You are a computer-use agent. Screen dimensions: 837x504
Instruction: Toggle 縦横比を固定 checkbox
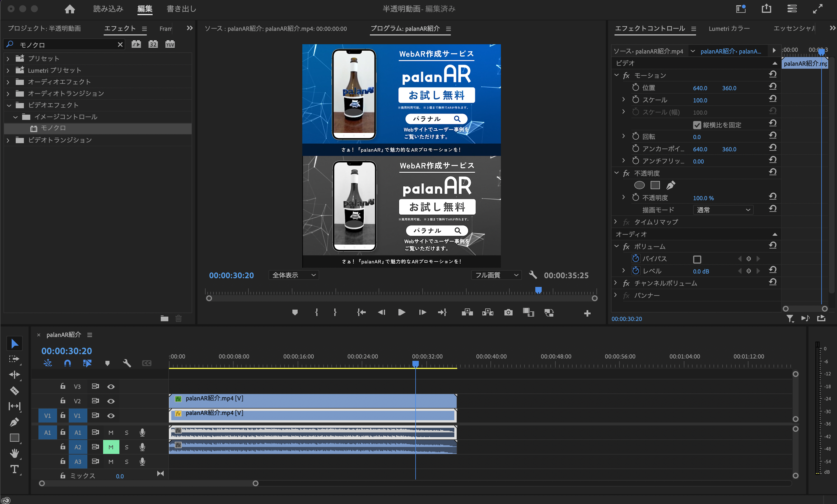(x=697, y=125)
